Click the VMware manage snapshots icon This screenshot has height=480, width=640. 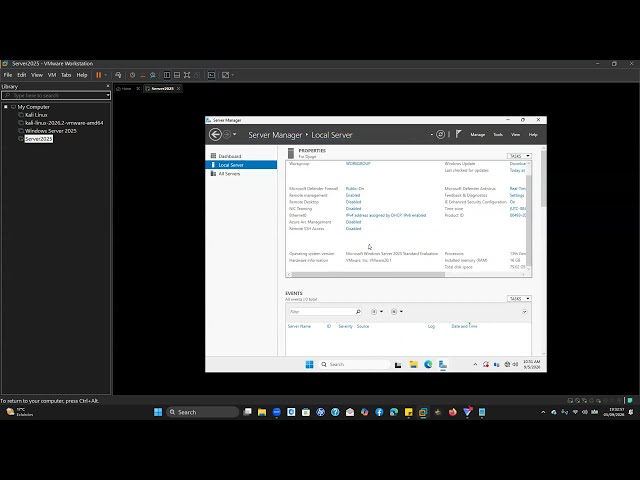pos(153,75)
